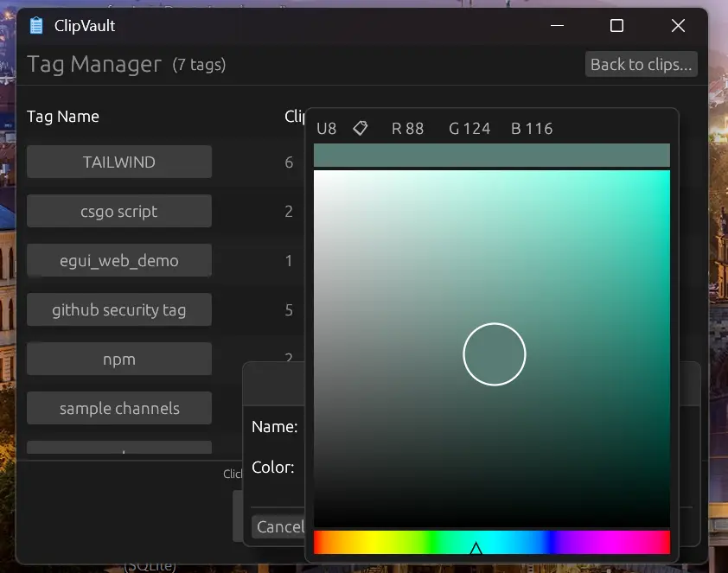Viewport: 728px width, 573px height.
Task: Select a shade in the gradient square
Action: click(494, 354)
